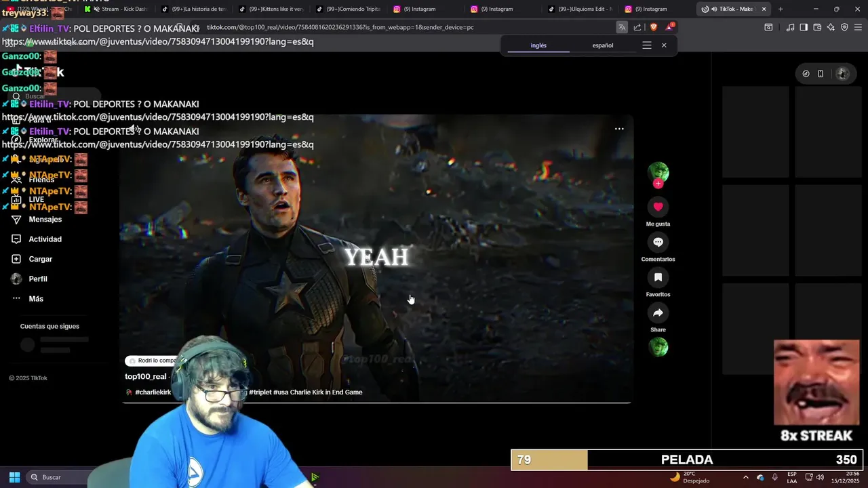Viewport: 868px width, 488px height.
Task: Open a new browser tab
Action: [781, 9]
